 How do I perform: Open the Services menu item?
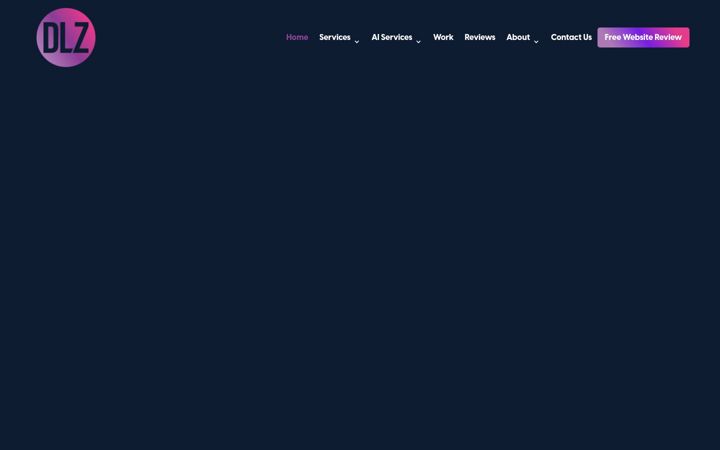tap(335, 37)
